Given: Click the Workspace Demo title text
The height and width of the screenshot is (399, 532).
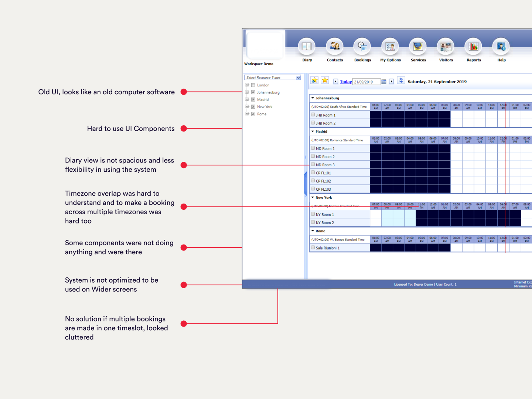Looking at the screenshot, I should click(259, 64).
